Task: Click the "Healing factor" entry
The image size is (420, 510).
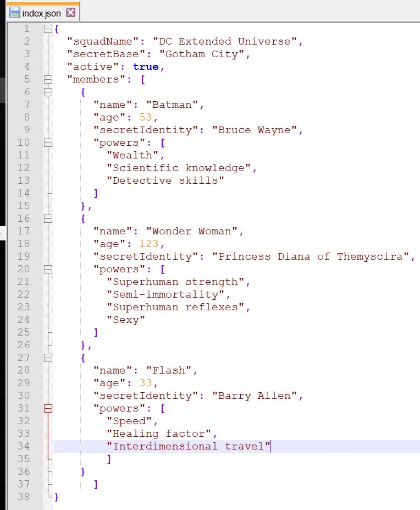Action: [159, 434]
